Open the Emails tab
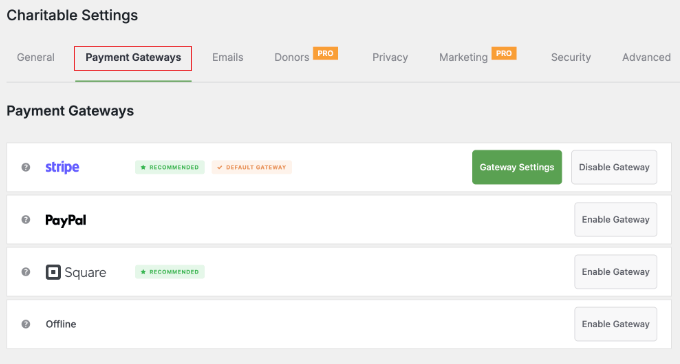Image resolution: width=680 pixels, height=364 pixels. (x=228, y=57)
